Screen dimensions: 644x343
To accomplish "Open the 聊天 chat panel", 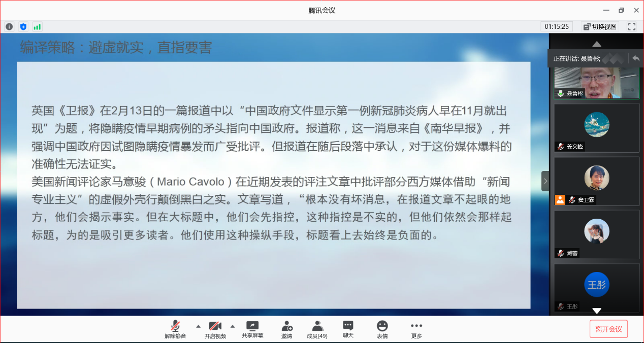I will point(348,329).
